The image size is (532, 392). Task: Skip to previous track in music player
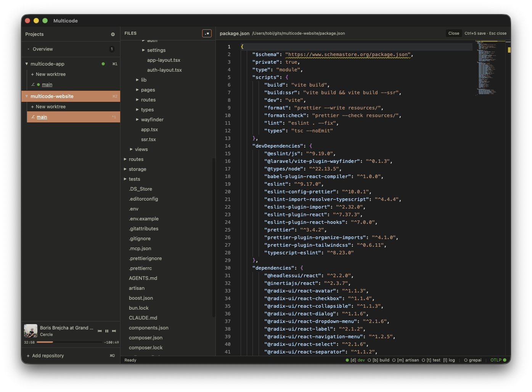coord(100,331)
